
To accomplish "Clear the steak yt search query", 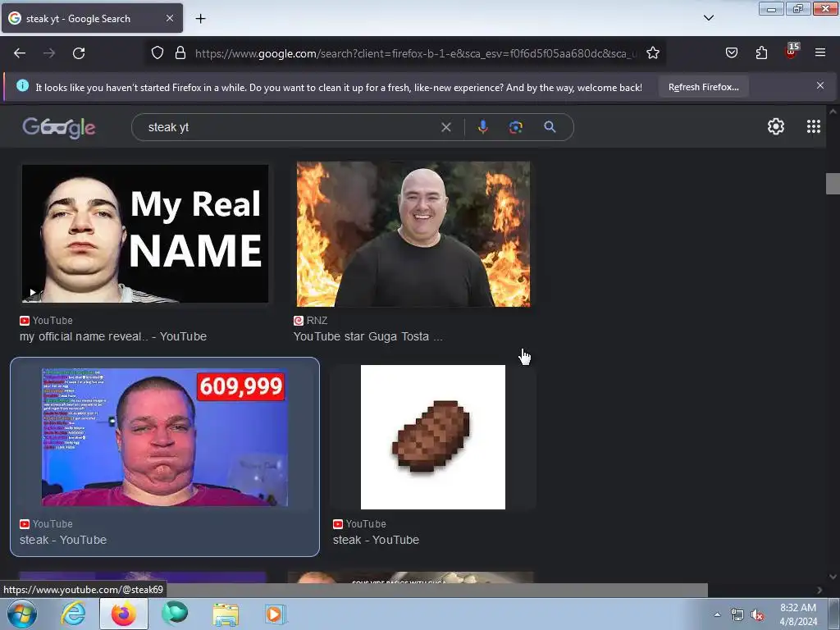I will pos(445,127).
